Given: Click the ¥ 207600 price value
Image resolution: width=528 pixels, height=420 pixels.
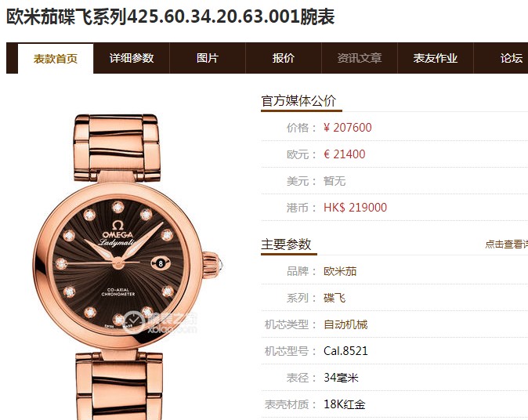Looking at the screenshot, I should pos(348,128).
